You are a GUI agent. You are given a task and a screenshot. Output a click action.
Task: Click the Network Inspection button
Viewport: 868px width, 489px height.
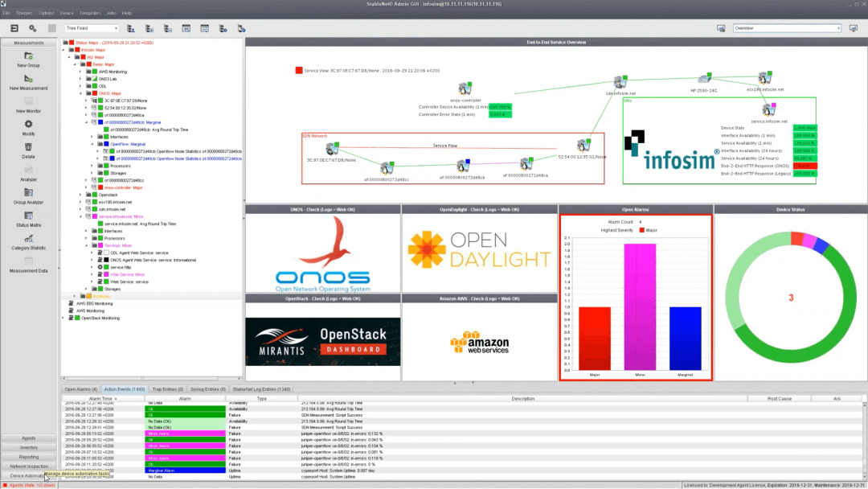tap(28, 466)
